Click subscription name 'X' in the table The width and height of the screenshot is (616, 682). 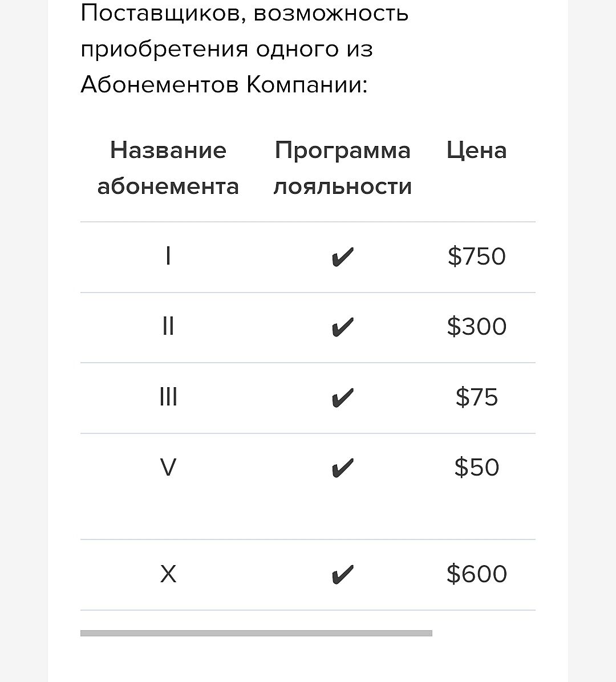(168, 574)
